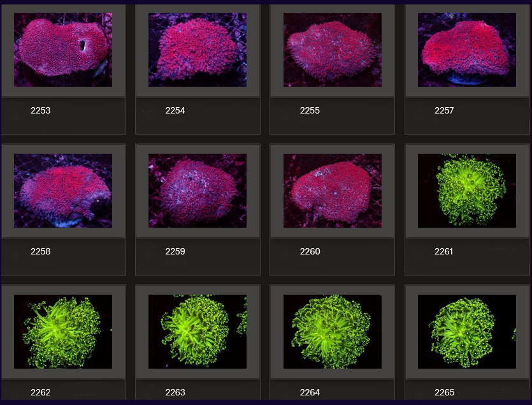Image resolution: width=532 pixels, height=405 pixels.
Task: Select thumbnail of red coral 2259
Action: click(198, 191)
